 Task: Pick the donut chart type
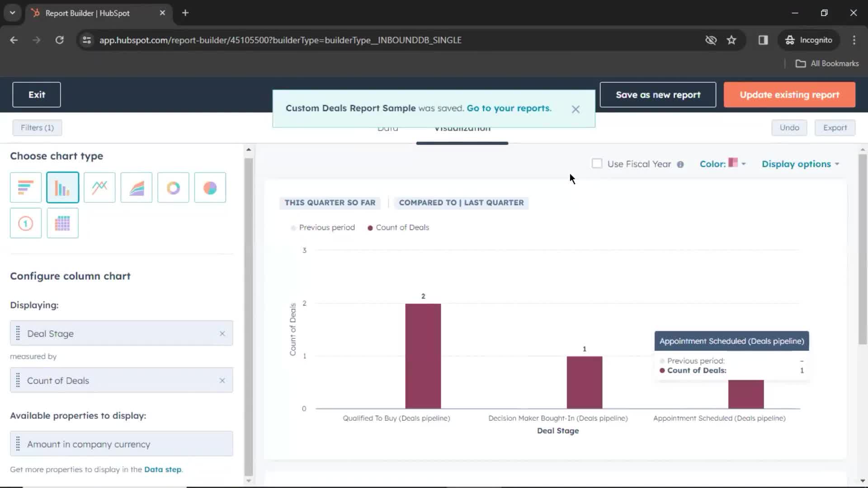pos(173,188)
